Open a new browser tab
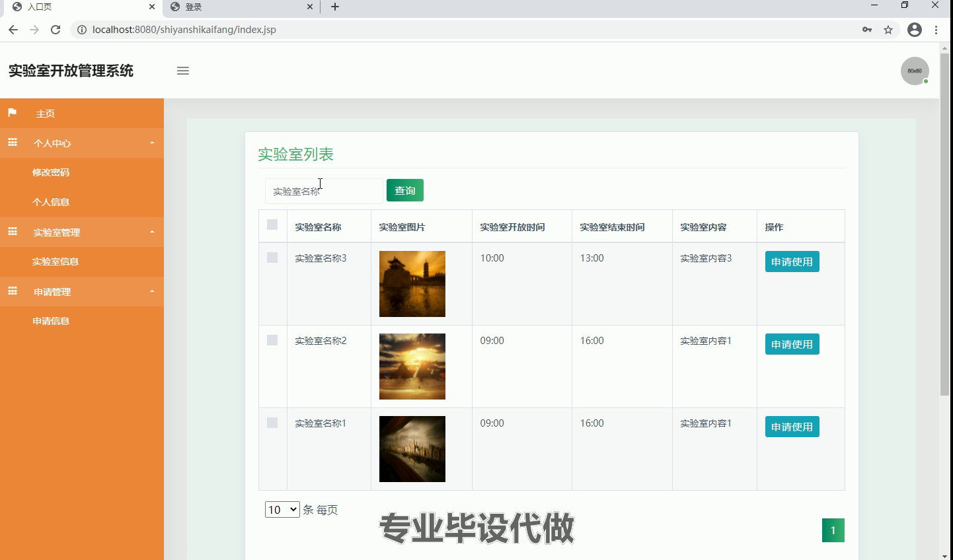The height and width of the screenshot is (560, 953). point(335,7)
